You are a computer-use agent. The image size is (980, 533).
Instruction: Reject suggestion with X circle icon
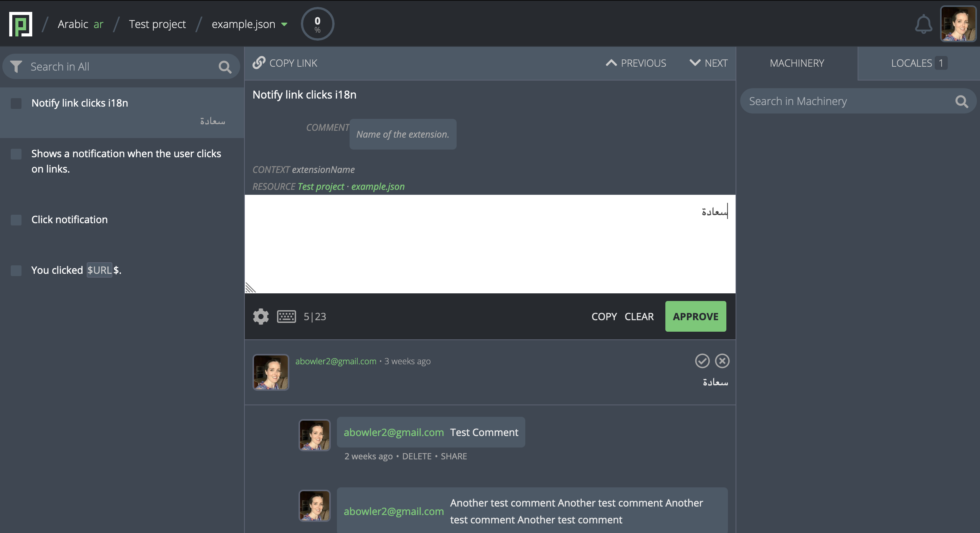click(722, 361)
